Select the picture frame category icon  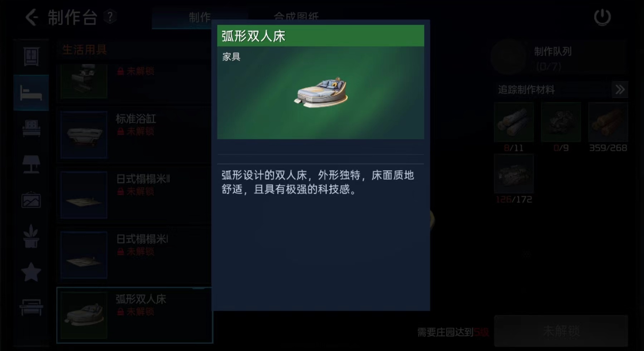tap(31, 200)
